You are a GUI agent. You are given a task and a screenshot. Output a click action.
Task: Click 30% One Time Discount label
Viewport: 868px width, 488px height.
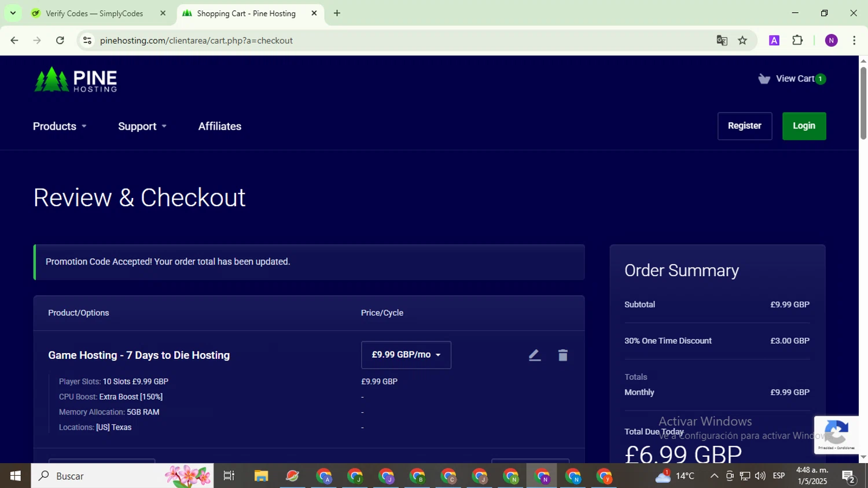[x=668, y=341]
